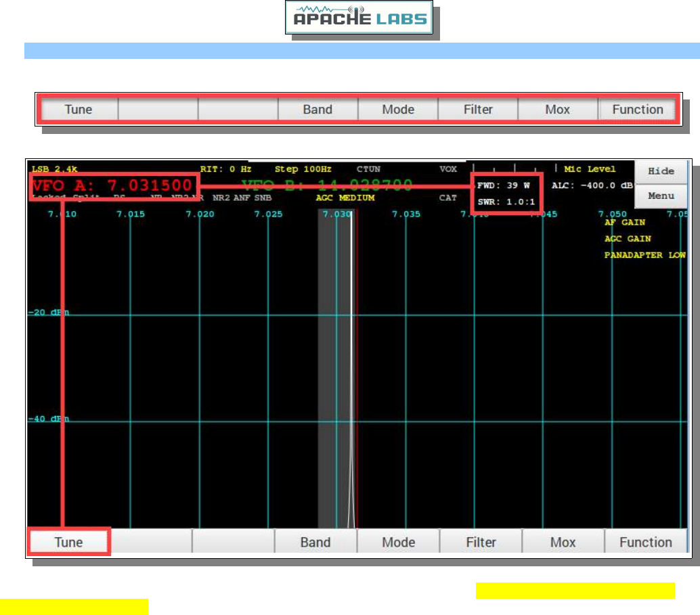The image size is (700, 615).
Task: Click the ANF noise filter label
Action: click(242, 198)
